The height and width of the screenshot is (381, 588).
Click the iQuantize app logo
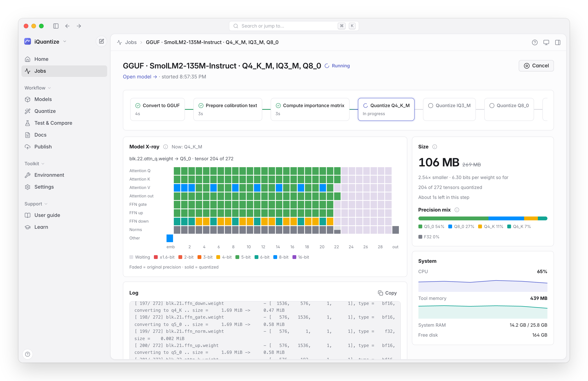coord(28,42)
